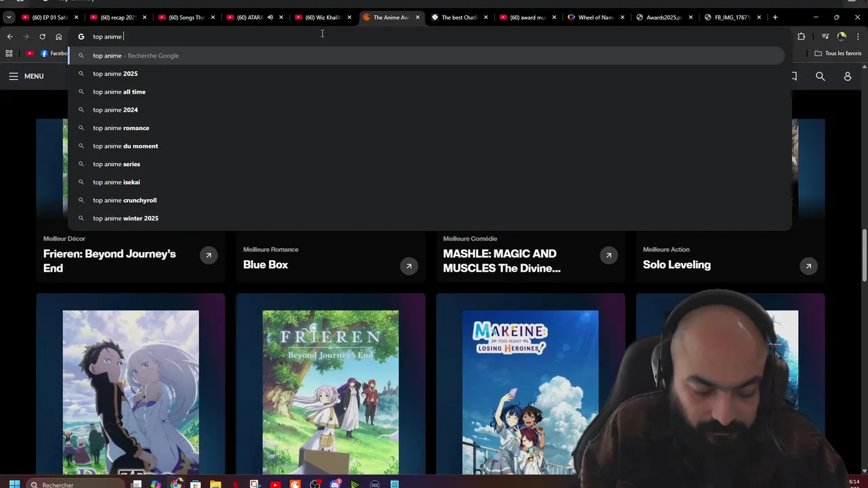Open the tab search dropdown arrow

[9, 17]
